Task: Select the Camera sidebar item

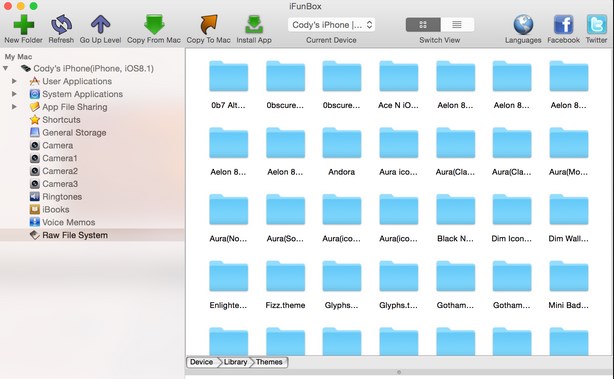Action: click(58, 145)
